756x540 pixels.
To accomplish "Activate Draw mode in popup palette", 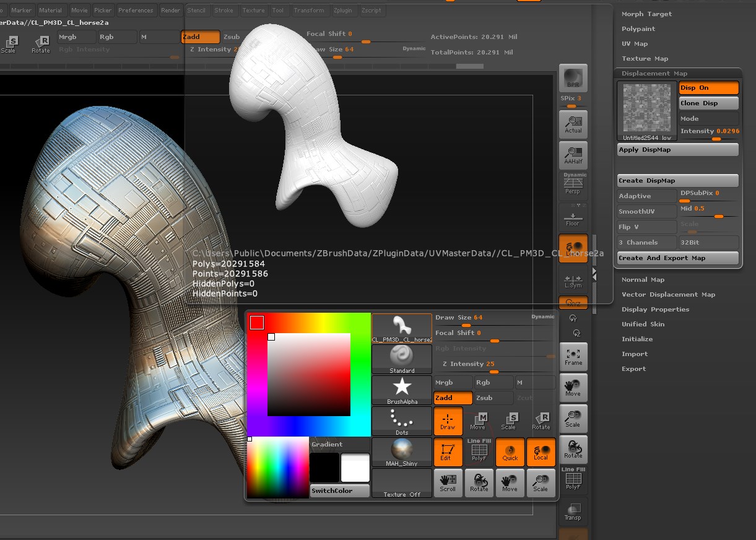I will (x=448, y=421).
